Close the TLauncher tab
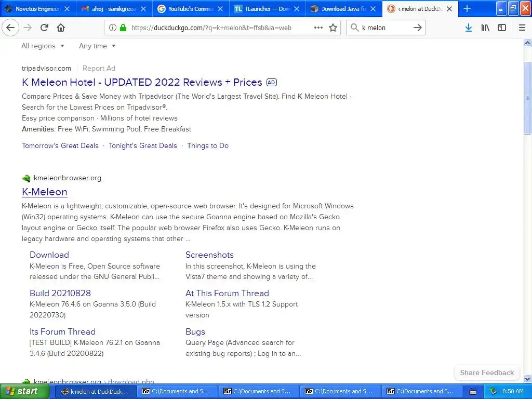Viewport: 532px width, 399px height. pos(297,9)
